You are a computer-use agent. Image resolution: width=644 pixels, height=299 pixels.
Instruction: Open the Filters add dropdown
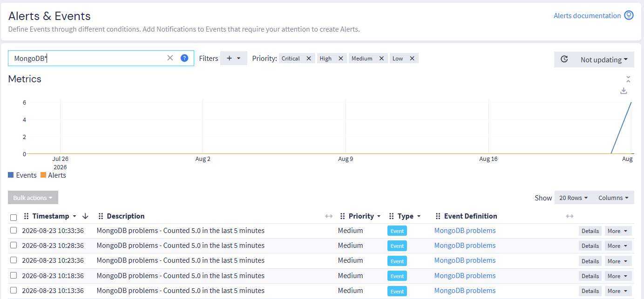click(234, 58)
